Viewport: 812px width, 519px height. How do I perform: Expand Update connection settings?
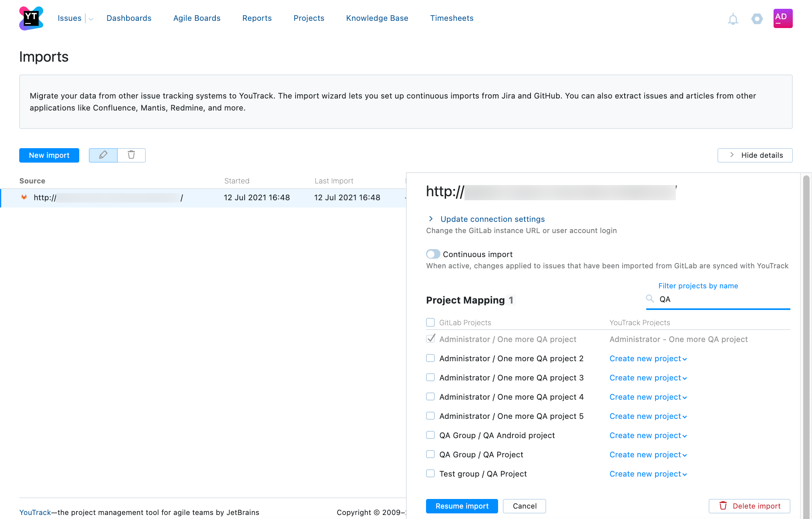(x=492, y=219)
